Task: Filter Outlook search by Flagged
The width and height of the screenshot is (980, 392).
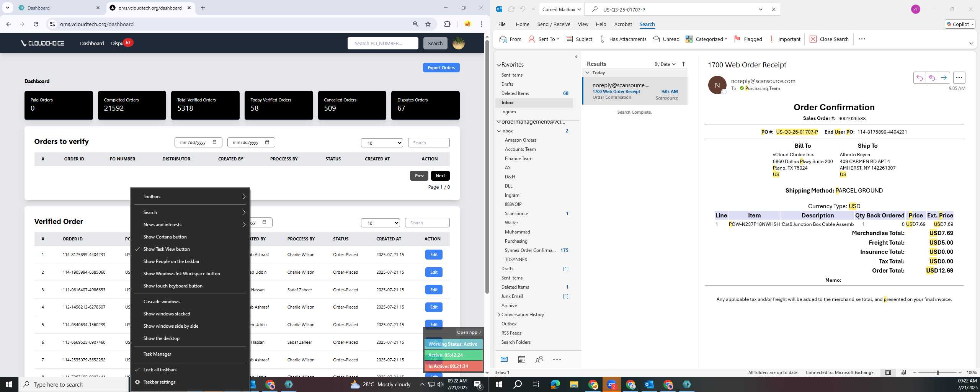Action: click(x=748, y=39)
